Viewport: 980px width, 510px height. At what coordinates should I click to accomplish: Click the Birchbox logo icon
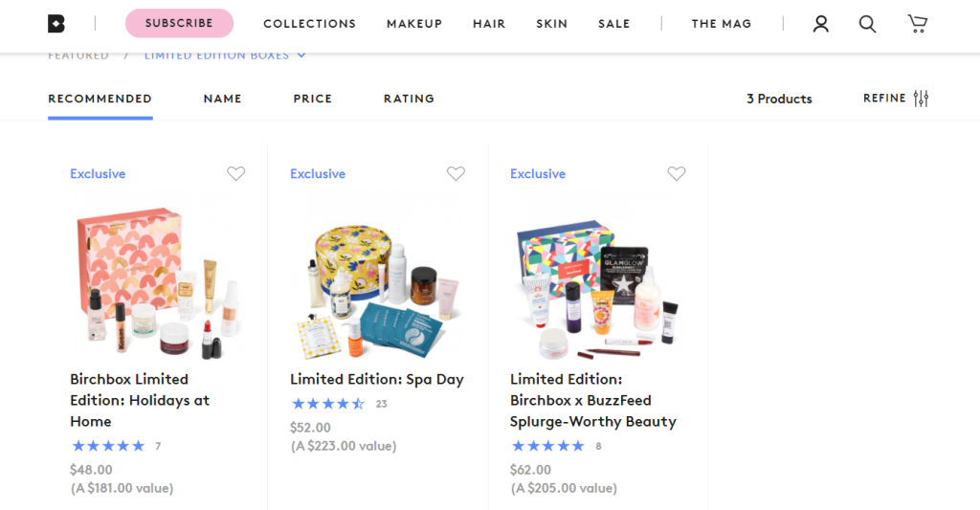click(x=56, y=24)
